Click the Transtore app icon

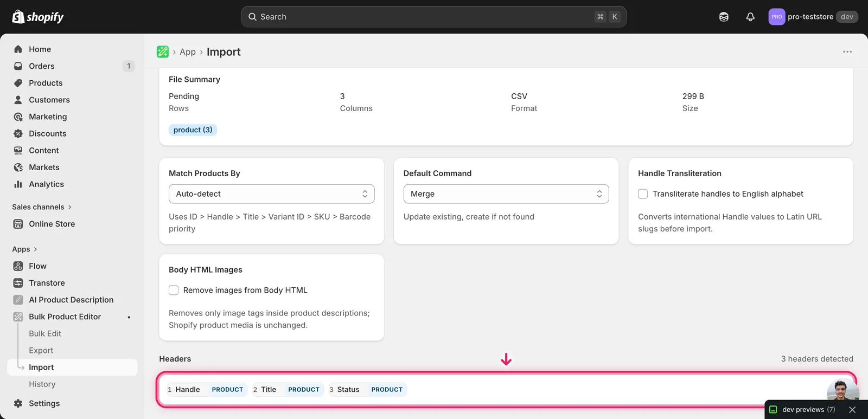(x=18, y=283)
